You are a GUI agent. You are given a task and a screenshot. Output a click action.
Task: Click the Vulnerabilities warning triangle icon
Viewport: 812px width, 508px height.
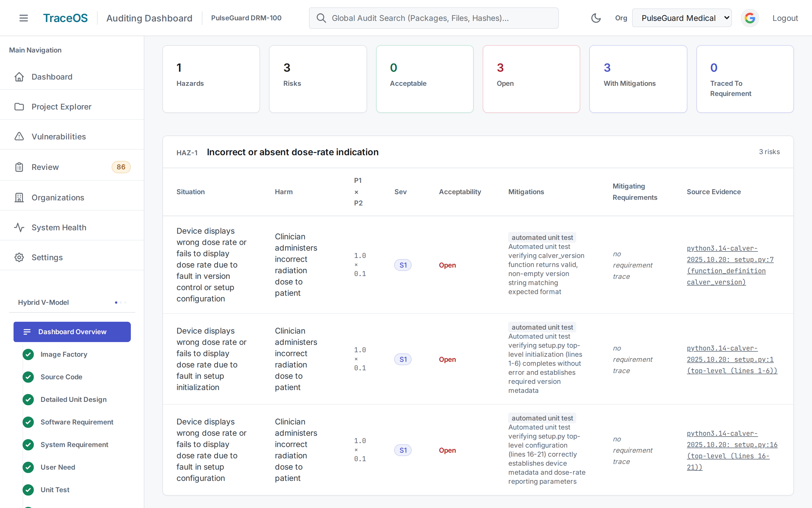pyautogui.click(x=19, y=137)
